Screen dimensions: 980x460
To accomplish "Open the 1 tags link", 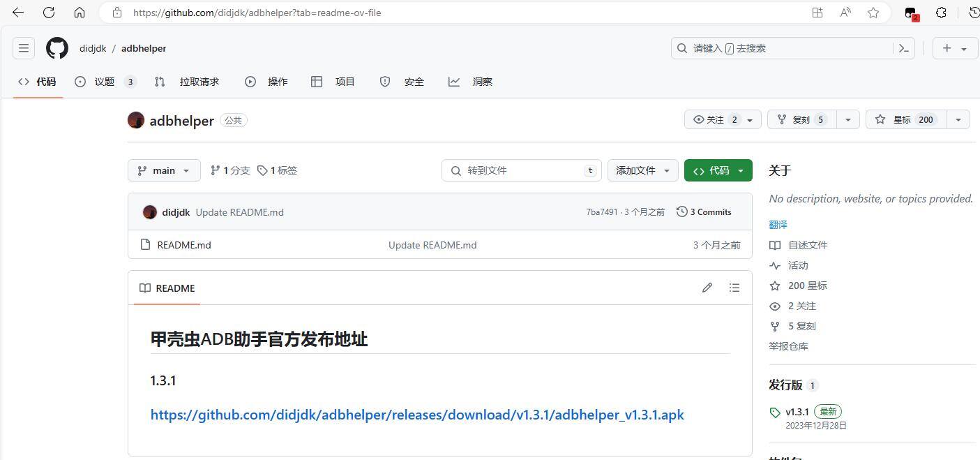I will coord(278,170).
